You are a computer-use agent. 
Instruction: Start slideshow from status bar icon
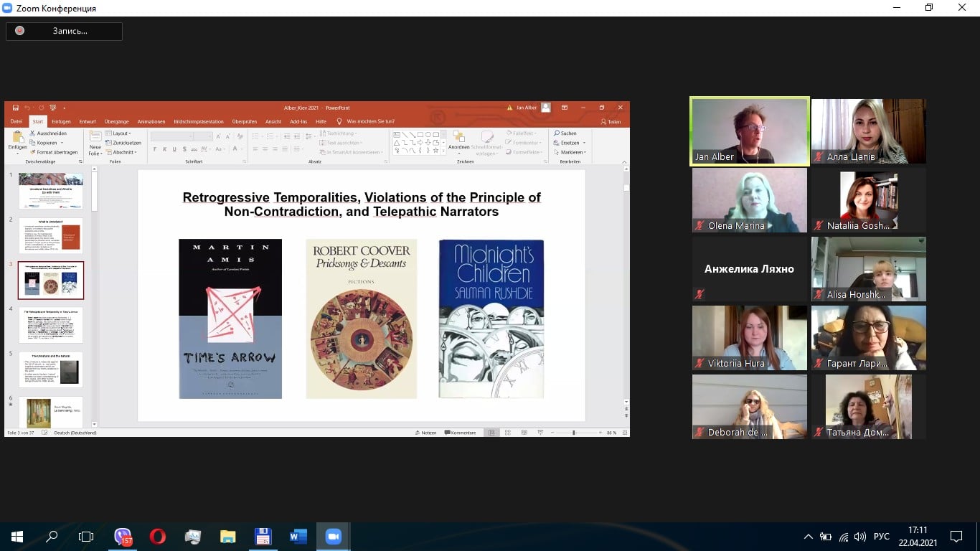click(540, 433)
